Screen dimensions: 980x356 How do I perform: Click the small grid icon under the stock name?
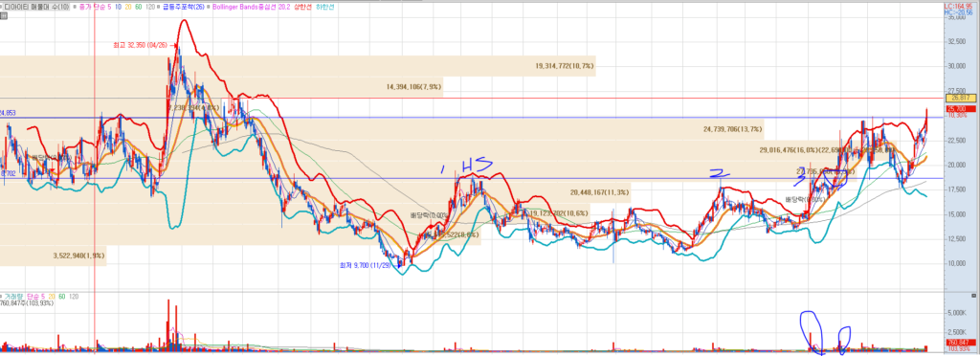pyautogui.click(x=4, y=15)
